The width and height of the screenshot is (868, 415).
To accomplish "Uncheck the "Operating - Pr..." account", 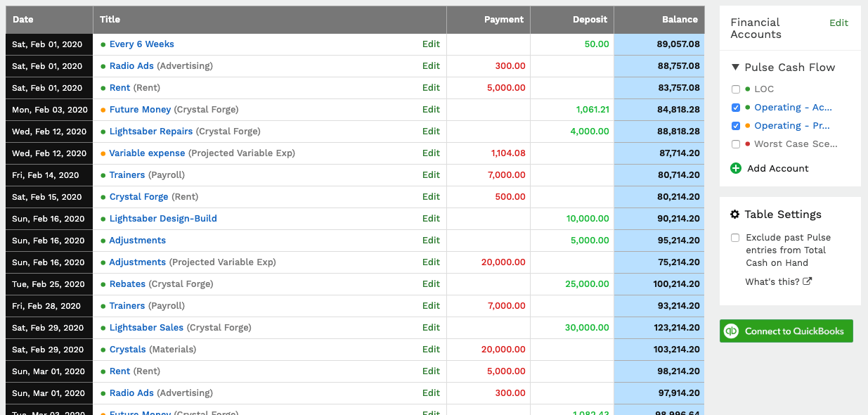I will [735, 125].
